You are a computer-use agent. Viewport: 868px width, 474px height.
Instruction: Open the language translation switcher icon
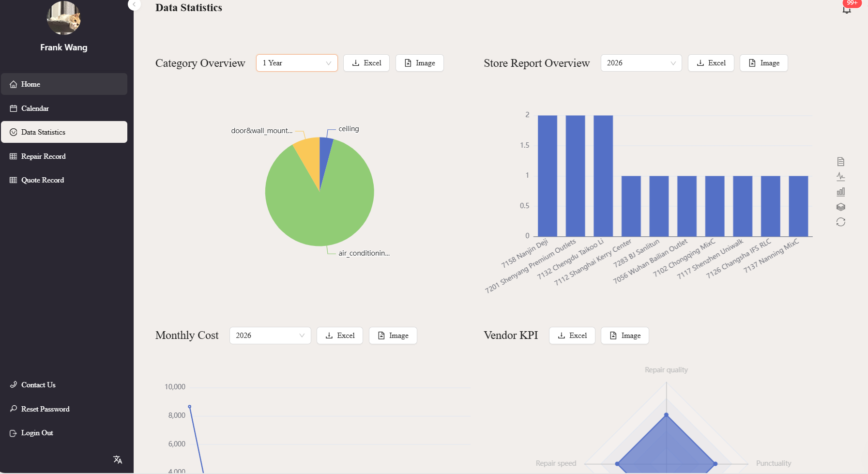tap(118, 459)
